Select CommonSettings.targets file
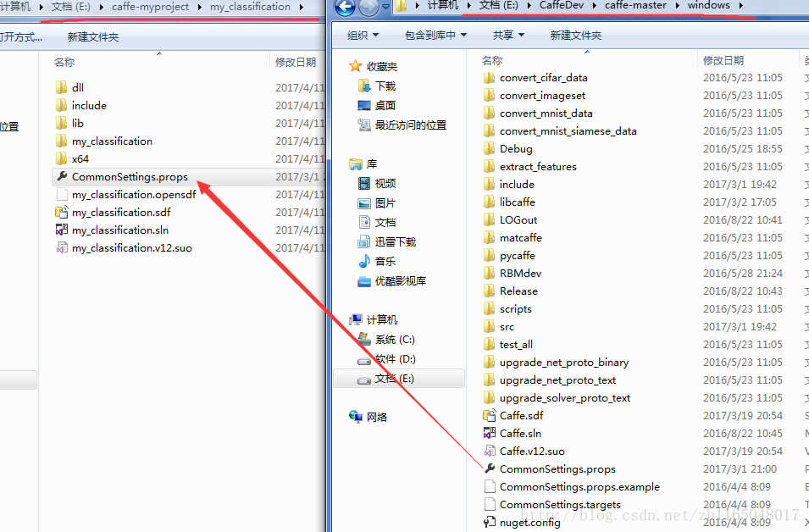 pyautogui.click(x=560, y=504)
